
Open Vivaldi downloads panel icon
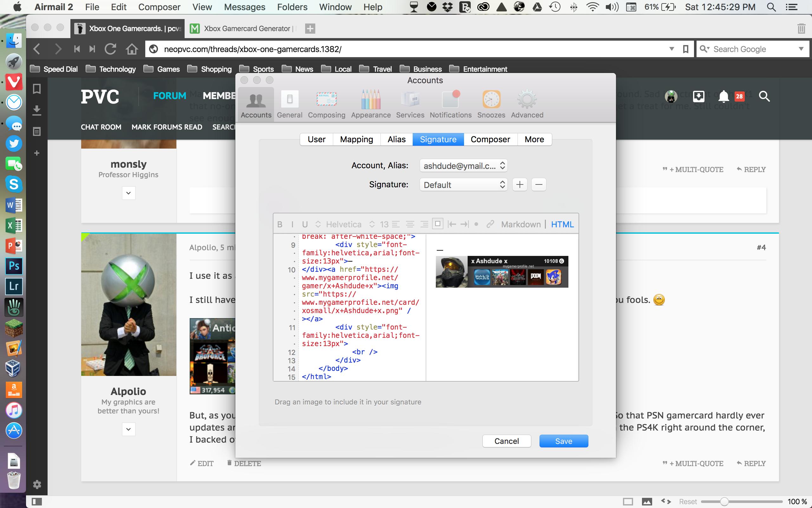tap(37, 110)
